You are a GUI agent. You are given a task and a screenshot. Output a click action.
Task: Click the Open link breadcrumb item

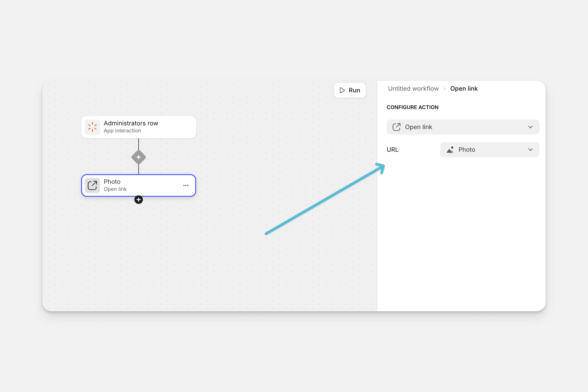point(464,89)
